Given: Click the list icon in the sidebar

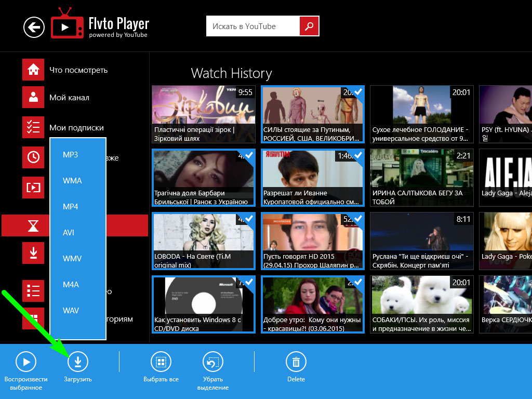Looking at the screenshot, I should 33,291.
